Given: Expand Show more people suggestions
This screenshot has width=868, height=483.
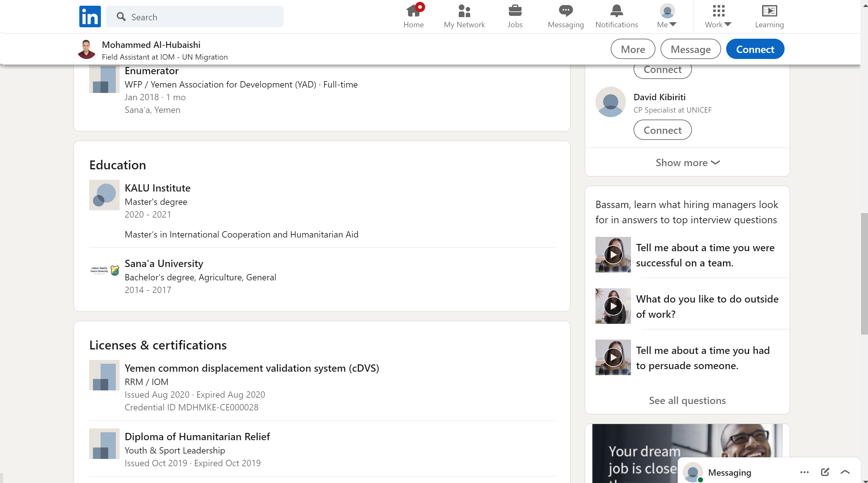Looking at the screenshot, I should (687, 162).
